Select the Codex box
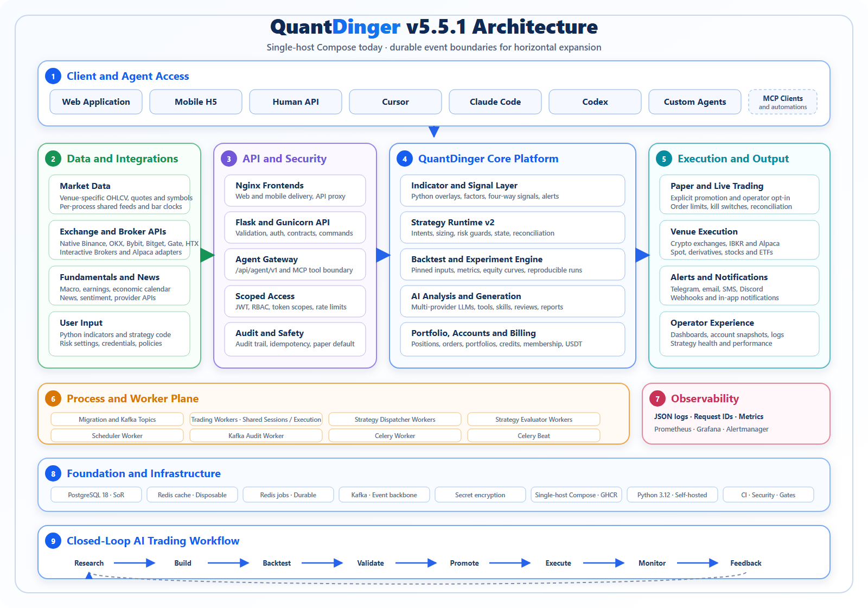This screenshot has width=868, height=608. (595, 102)
